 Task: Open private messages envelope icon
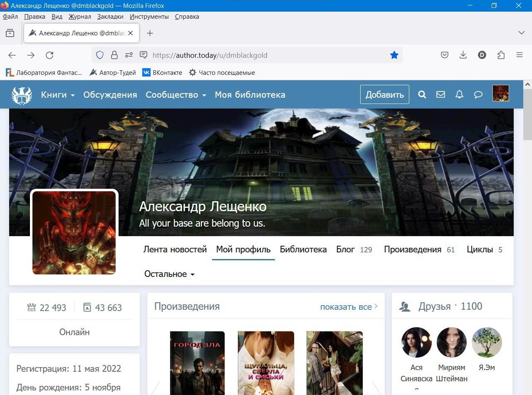tap(440, 94)
